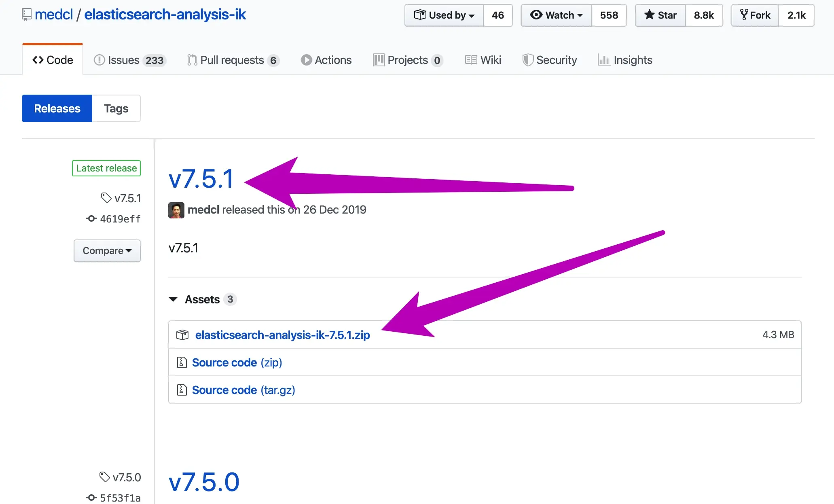
Task: Click the file icon beside Source code (tar.gz)
Action: (182, 390)
